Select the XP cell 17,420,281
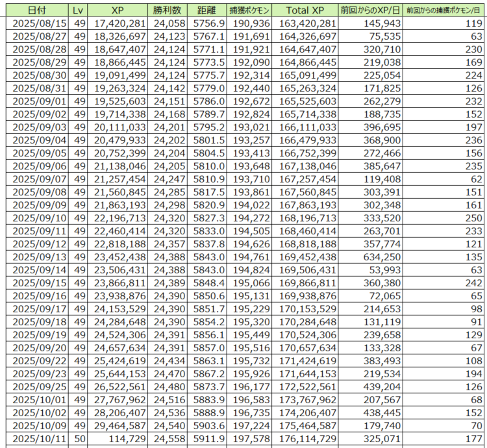The image size is (487, 448). pyautogui.click(x=118, y=24)
